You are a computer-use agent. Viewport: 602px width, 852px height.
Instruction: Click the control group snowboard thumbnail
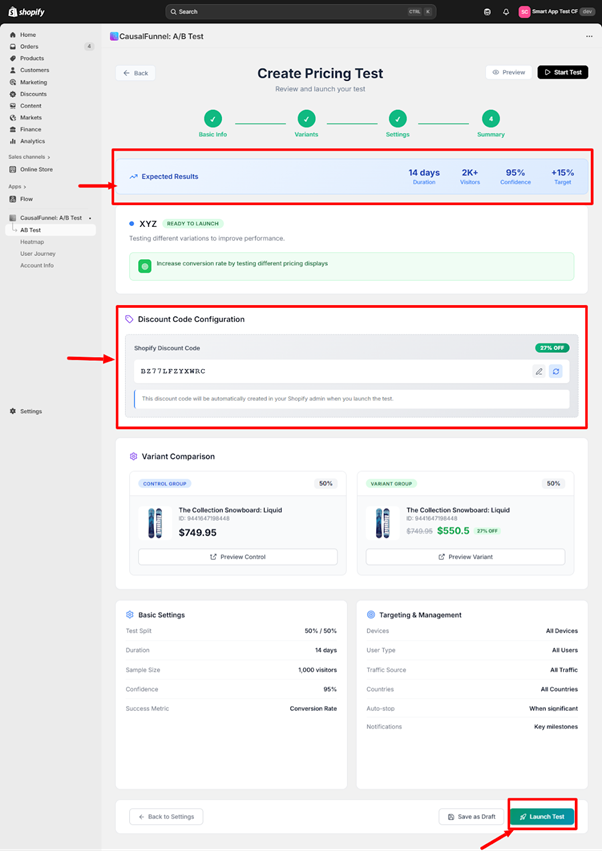coord(153,524)
